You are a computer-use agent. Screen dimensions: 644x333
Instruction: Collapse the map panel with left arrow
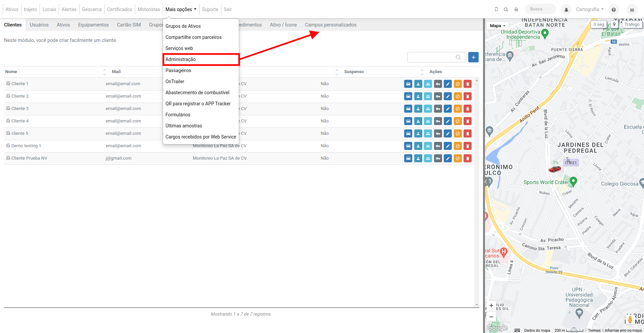(486, 182)
